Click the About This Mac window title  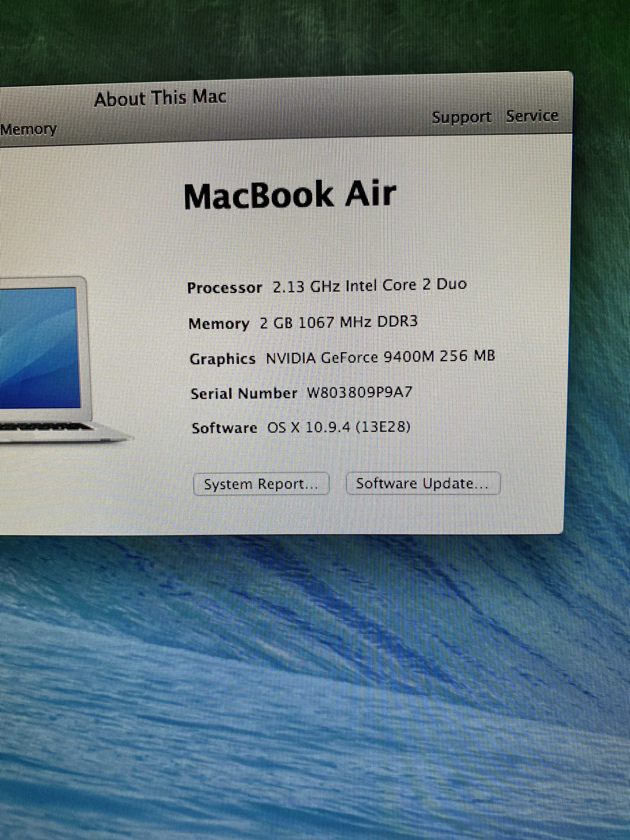[161, 98]
